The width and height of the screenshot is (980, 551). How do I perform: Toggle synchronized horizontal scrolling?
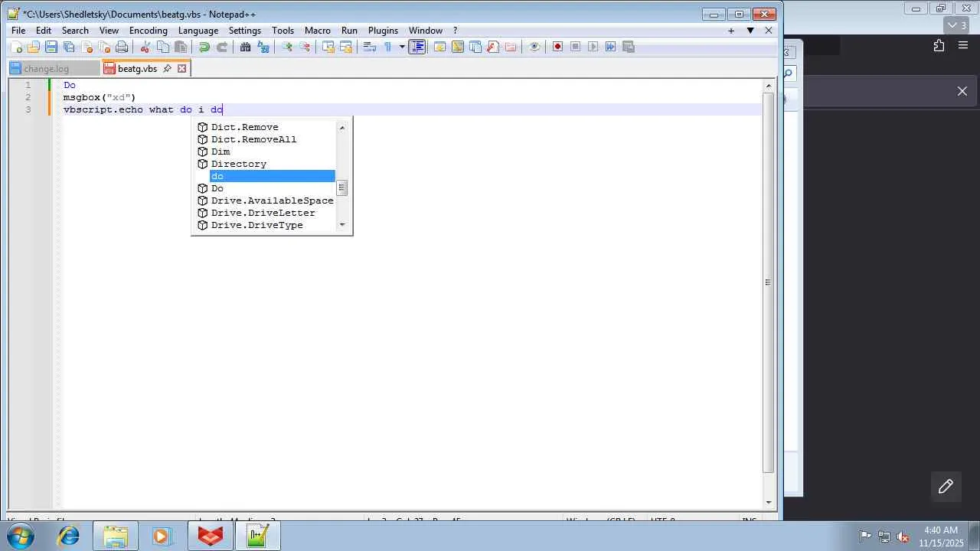point(345,47)
